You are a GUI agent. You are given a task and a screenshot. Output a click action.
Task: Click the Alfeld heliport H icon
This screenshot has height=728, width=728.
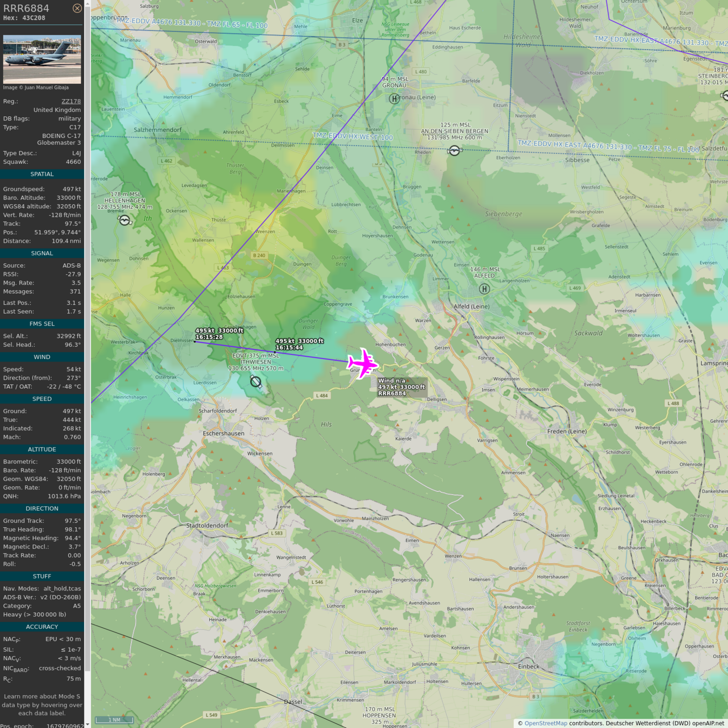484,289
